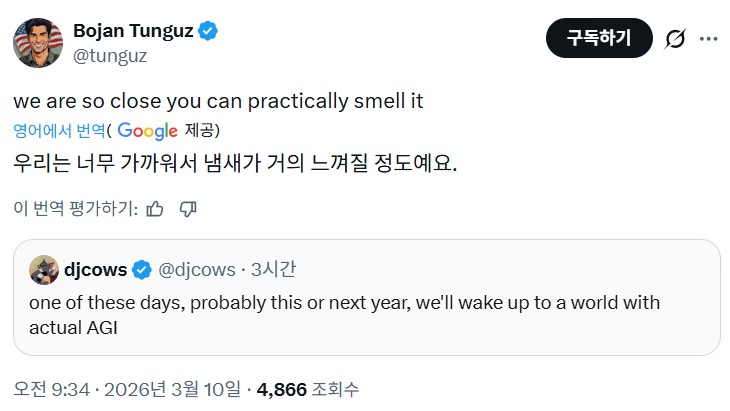Open the three-dot more options menu
The image size is (730, 411).
tap(708, 39)
